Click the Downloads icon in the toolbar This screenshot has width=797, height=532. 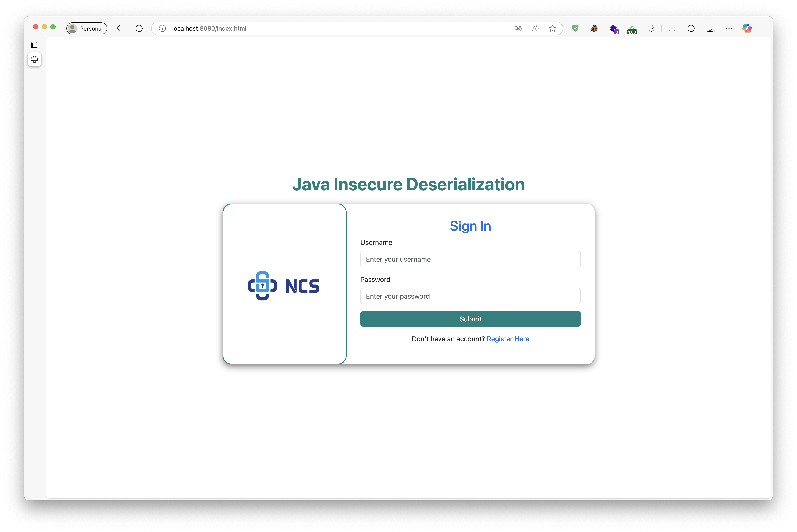pos(710,28)
